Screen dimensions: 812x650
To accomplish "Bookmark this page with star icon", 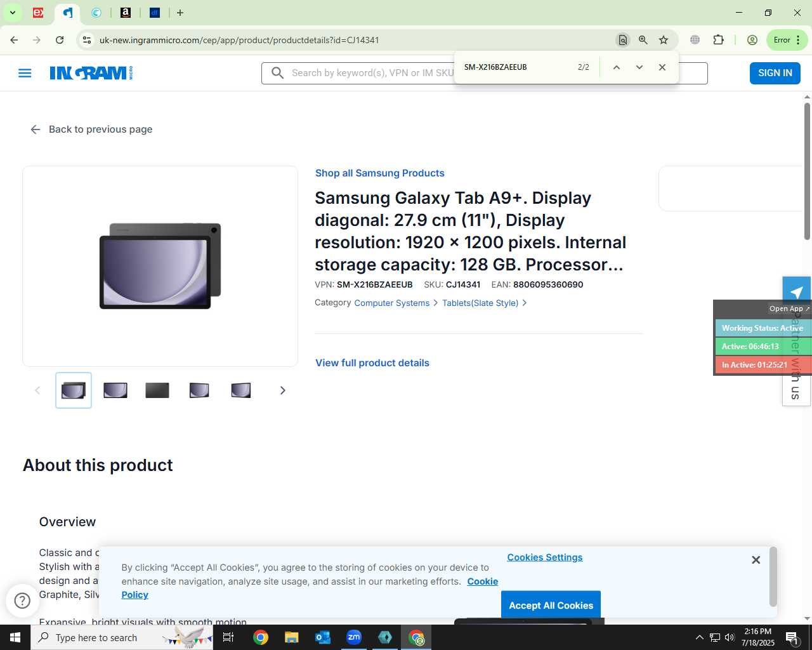I will [x=664, y=40].
